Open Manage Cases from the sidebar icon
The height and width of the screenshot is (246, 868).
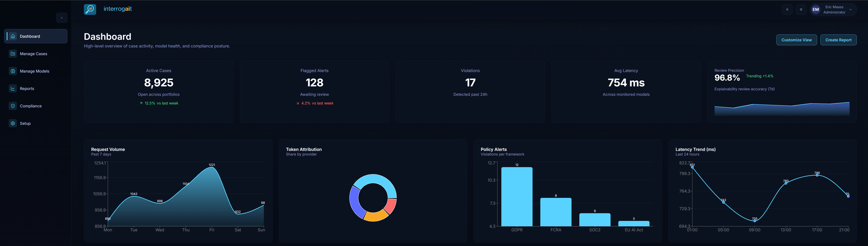tap(13, 53)
